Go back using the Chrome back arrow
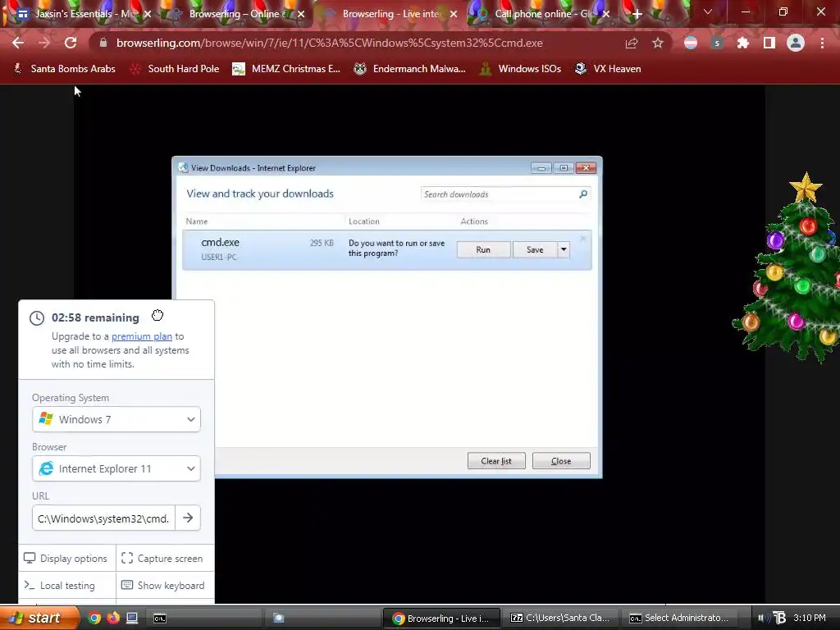The image size is (840, 630). (x=18, y=43)
